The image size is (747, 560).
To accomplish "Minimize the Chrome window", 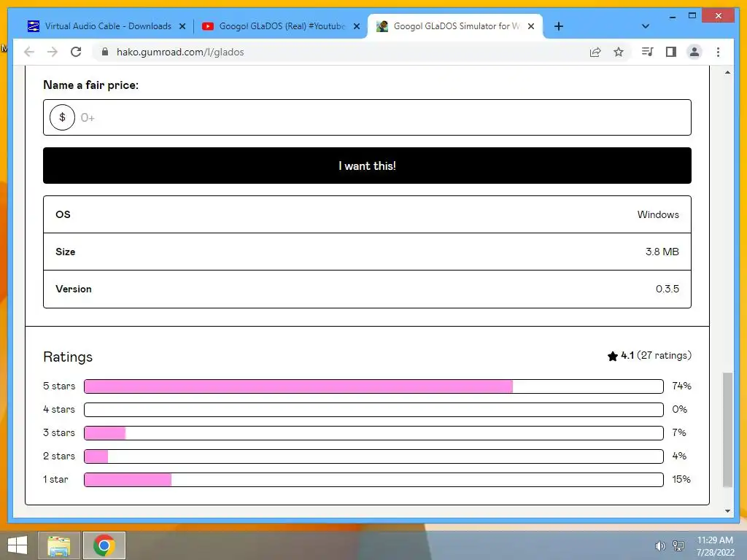I will pos(672,17).
